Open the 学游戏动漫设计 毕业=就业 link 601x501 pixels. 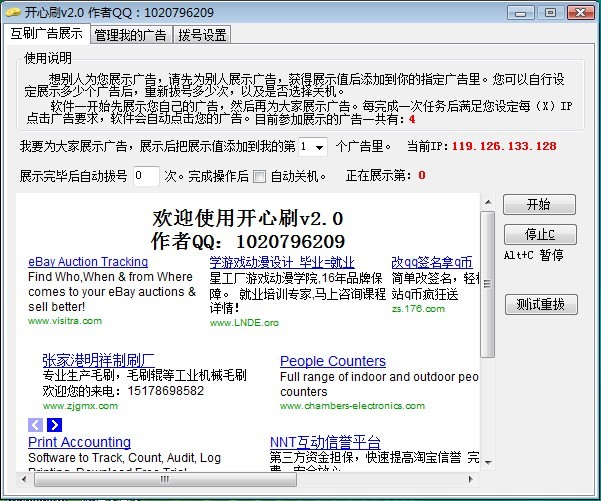click(282, 263)
